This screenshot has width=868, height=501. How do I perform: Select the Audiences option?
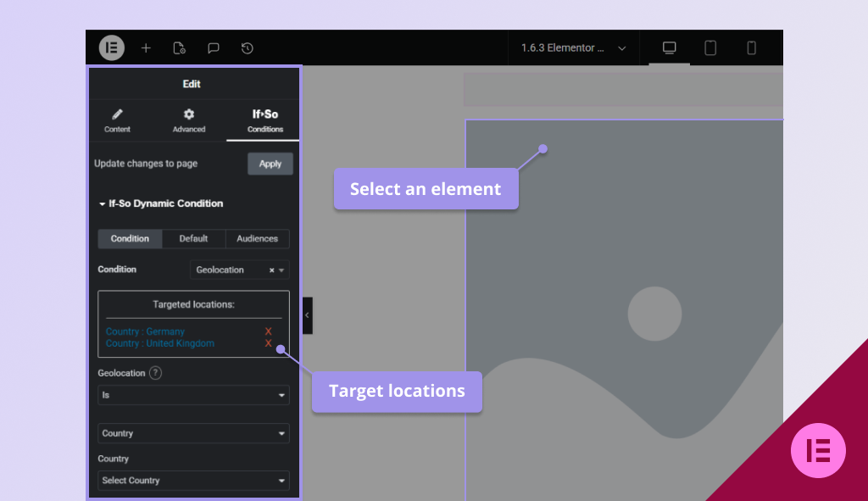click(x=257, y=238)
